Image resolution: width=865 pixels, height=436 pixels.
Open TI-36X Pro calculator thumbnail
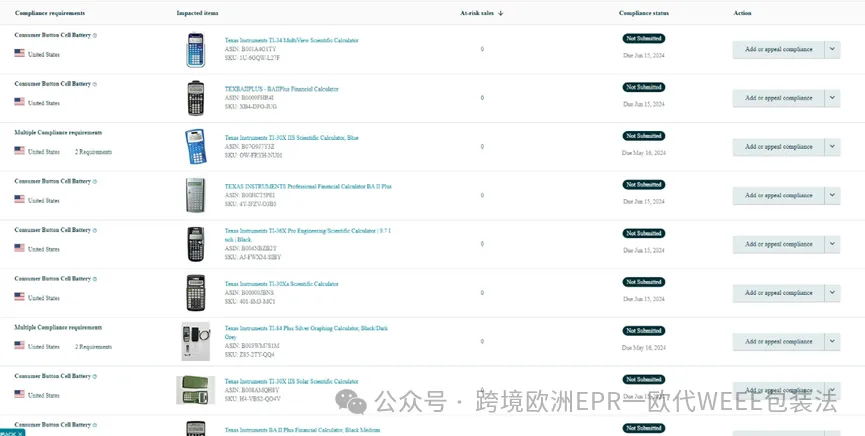coord(195,244)
